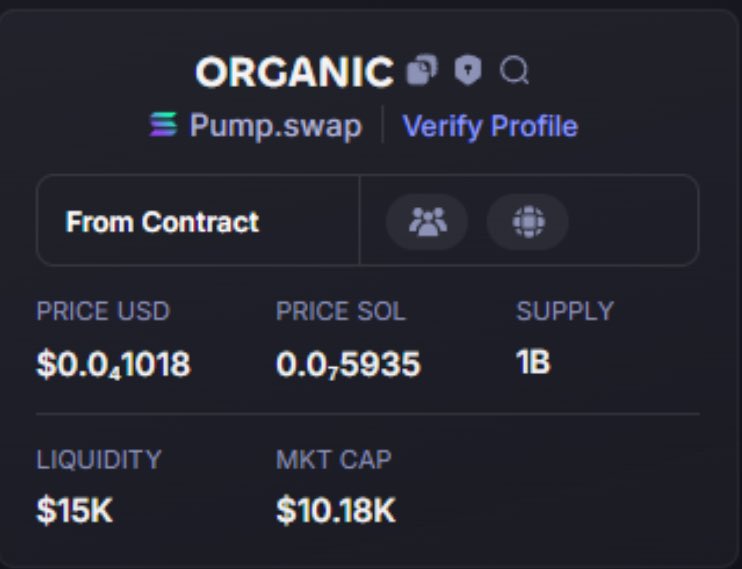Screen dimensions: 742x569
Task: Click the PRICE USD label
Action: point(103,311)
